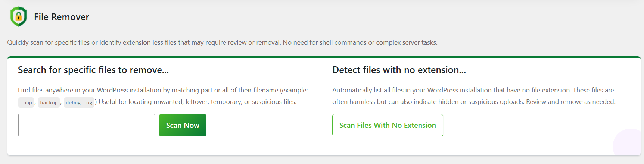Select the Detect files with no extension heading
The image size is (644, 164).
click(x=399, y=70)
